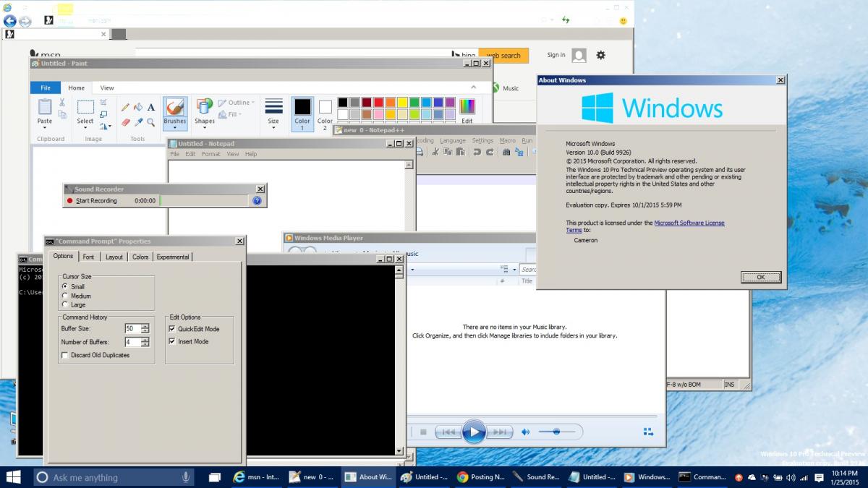The width and height of the screenshot is (868, 488).
Task: Open Edit colors in Paint
Action: 467,111
